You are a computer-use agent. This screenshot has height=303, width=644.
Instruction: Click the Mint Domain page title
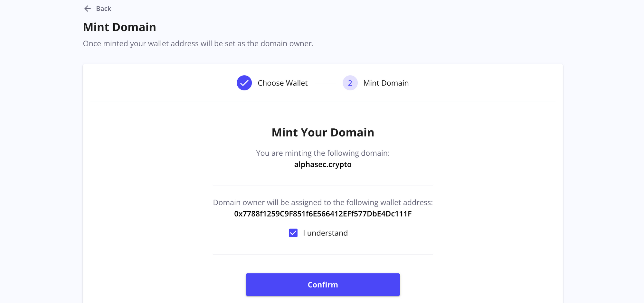point(119,27)
